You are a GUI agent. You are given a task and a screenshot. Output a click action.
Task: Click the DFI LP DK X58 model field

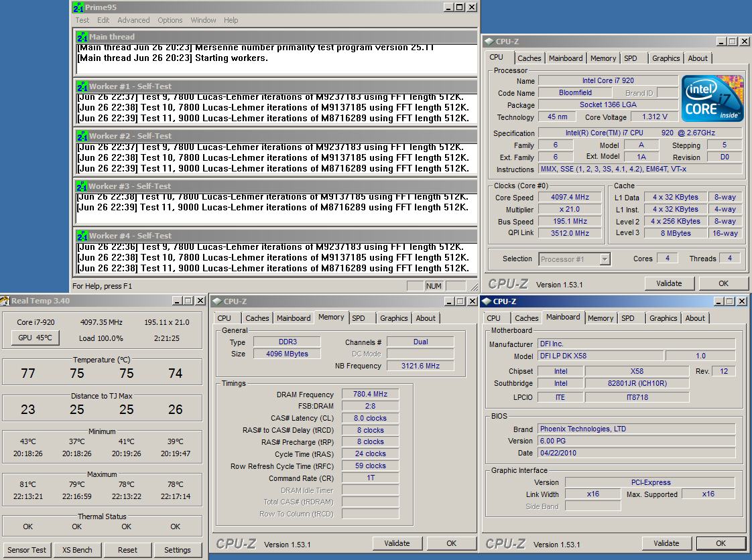(x=601, y=356)
